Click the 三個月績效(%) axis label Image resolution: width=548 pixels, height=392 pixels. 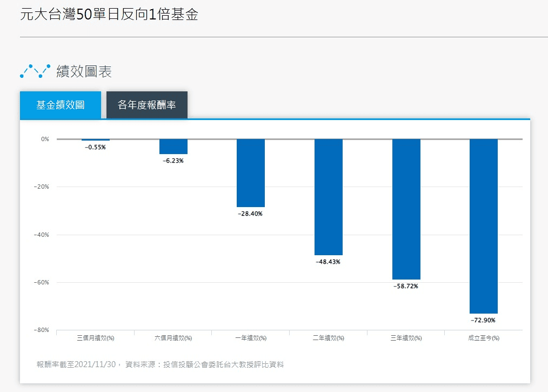96,338
